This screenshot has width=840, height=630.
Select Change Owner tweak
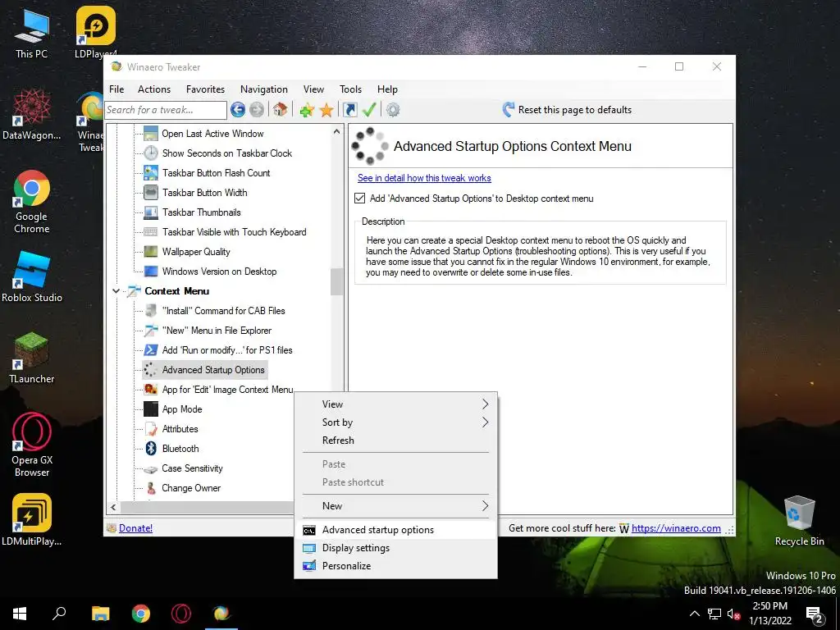tap(191, 488)
